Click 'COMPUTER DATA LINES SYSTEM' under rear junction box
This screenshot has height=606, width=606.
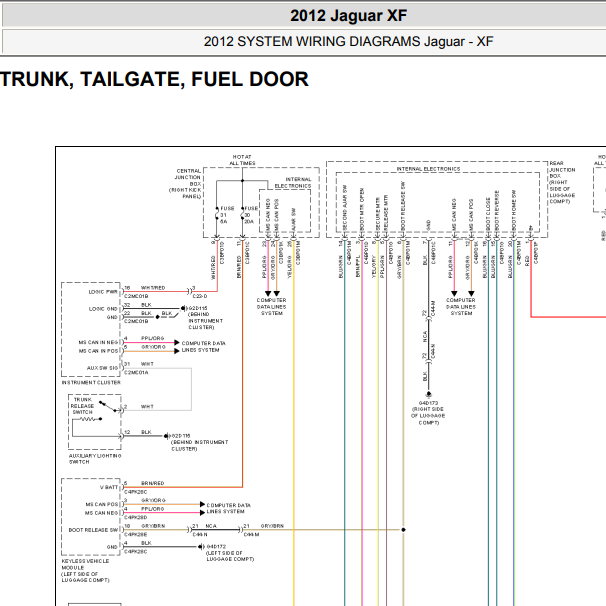point(461,306)
